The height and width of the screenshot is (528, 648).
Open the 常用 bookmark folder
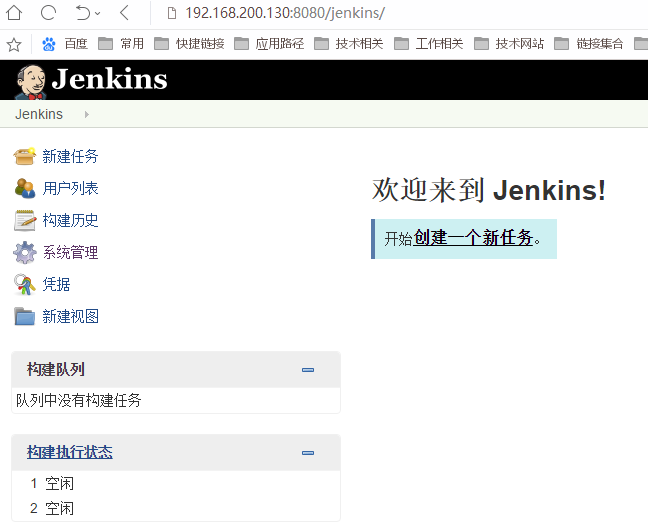pyautogui.click(x=121, y=43)
